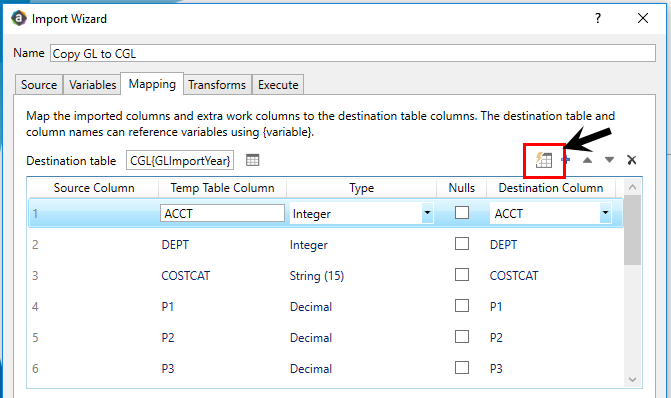Click the auto-map columns icon in red box
Screen dimensions: 671x398
[543, 160]
